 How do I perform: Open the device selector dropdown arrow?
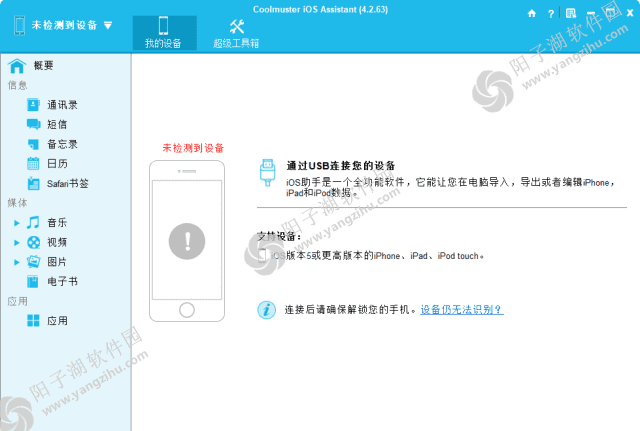108,26
